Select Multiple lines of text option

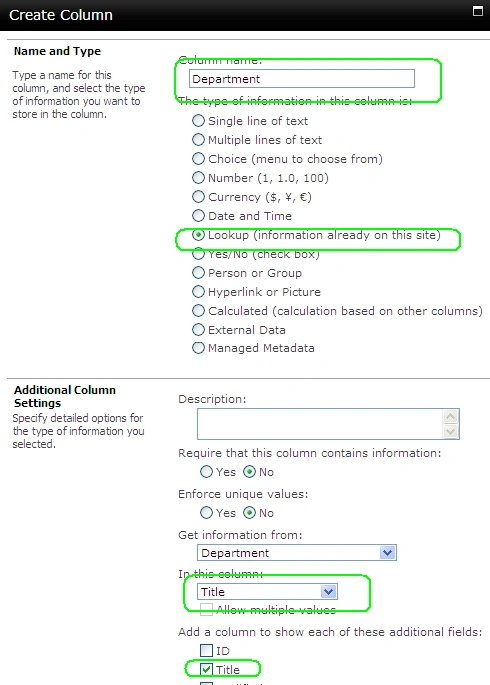[198, 140]
